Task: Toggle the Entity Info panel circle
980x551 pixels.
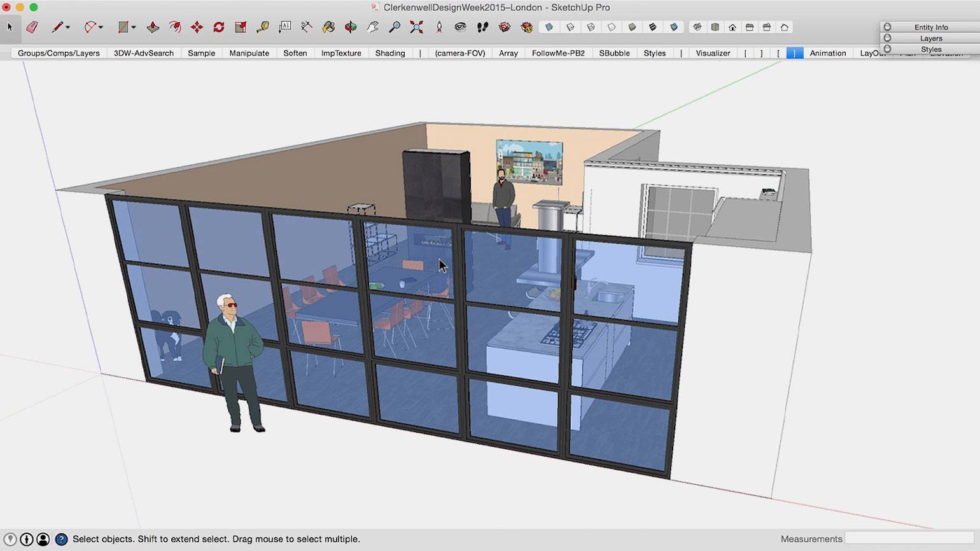Action: tap(887, 27)
